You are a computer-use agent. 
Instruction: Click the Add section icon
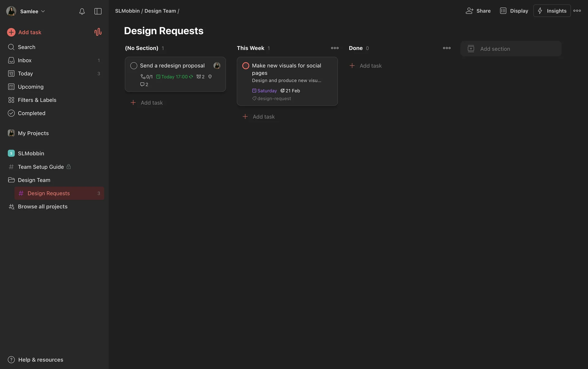pyautogui.click(x=471, y=49)
